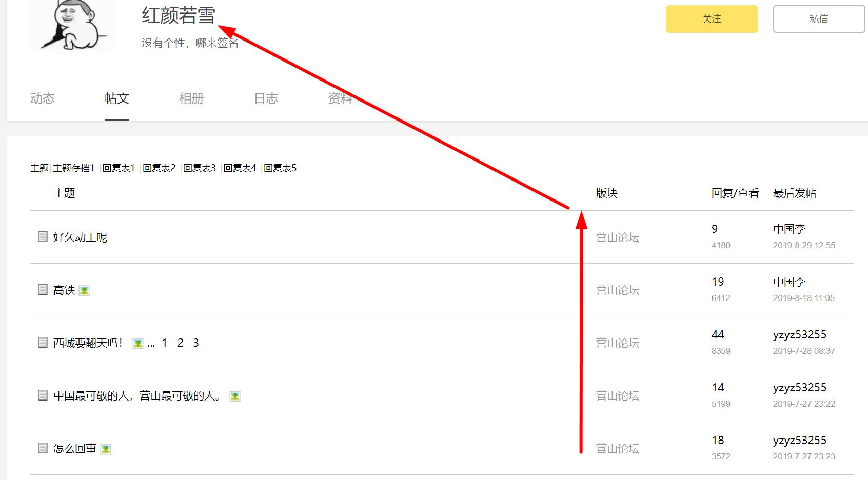868x480 pixels.
Task: Go to the 日志 tab
Action: click(266, 98)
